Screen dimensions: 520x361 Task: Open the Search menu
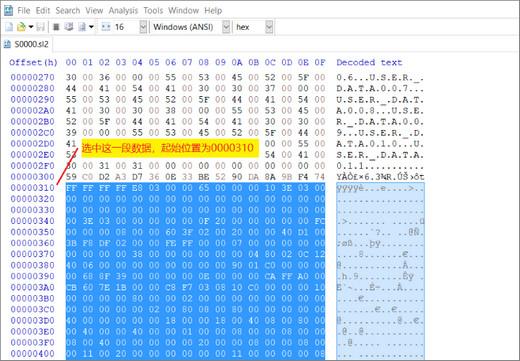tap(68, 11)
